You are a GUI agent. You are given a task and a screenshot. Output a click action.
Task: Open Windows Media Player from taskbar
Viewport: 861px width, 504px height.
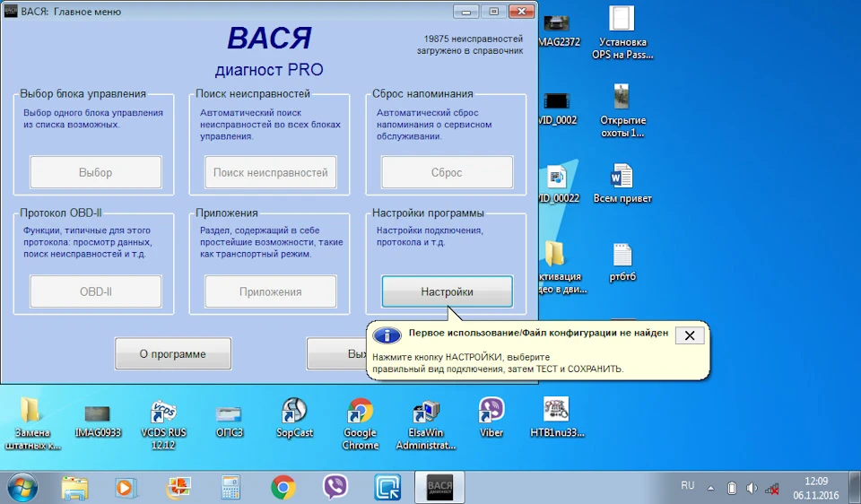tap(126, 488)
